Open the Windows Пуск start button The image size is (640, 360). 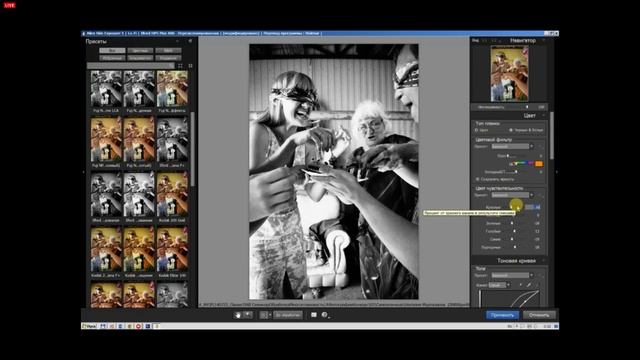click(x=89, y=326)
